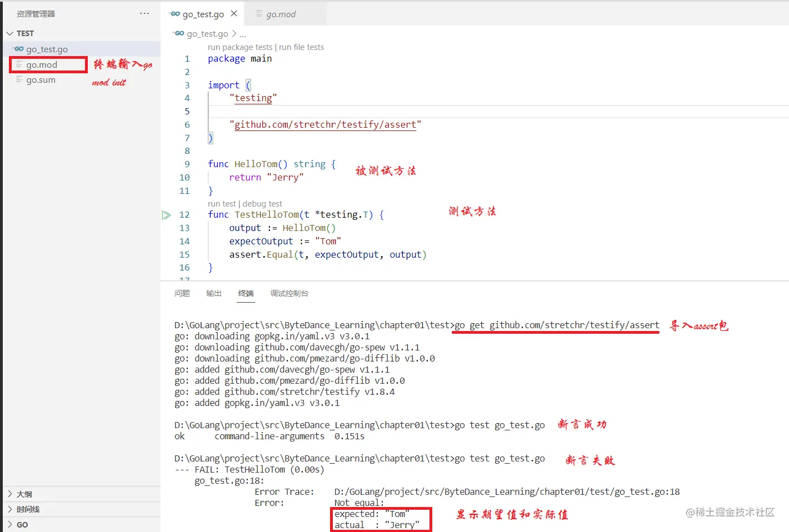Open the 调试控制台 panel tab
The image size is (789, 532).
[x=289, y=293]
